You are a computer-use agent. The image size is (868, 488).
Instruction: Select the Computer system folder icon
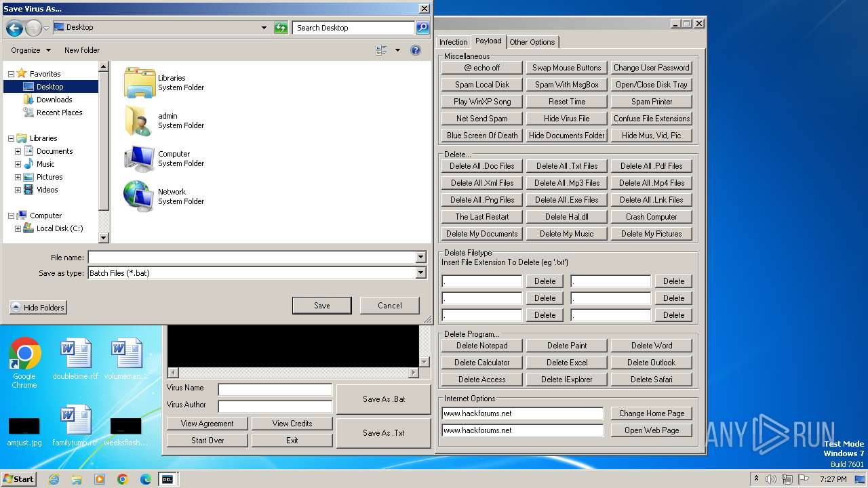tap(140, 159)
